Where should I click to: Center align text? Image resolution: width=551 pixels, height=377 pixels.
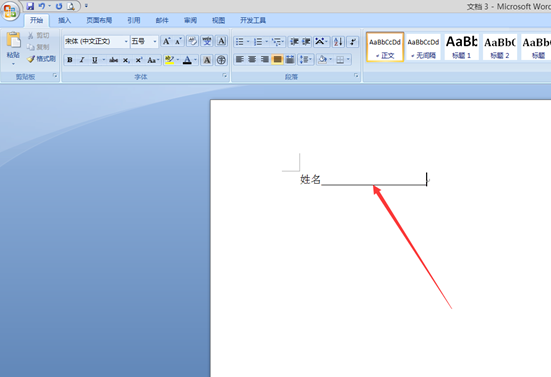(252, 59)
